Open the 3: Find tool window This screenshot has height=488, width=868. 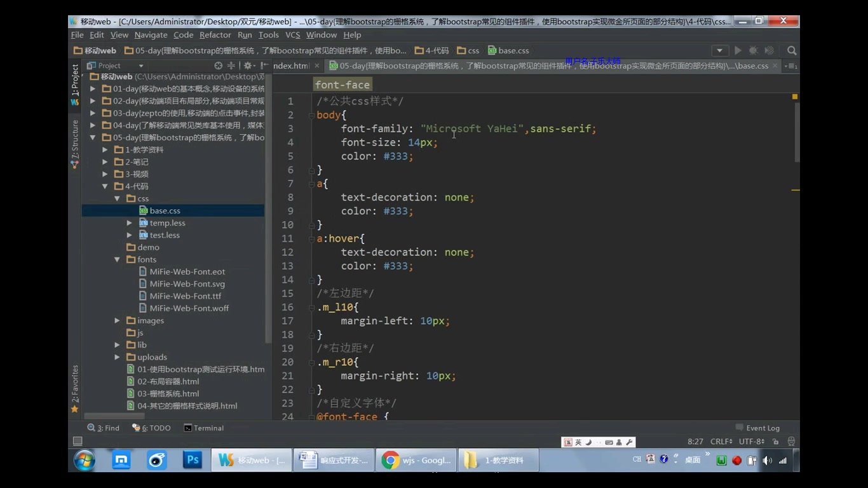pos(103,428)
